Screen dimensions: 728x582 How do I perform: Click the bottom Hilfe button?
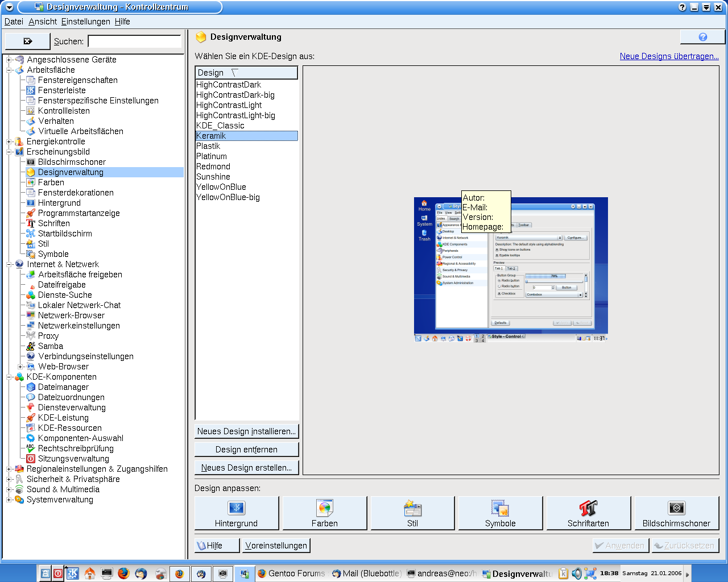pos(217,546)
